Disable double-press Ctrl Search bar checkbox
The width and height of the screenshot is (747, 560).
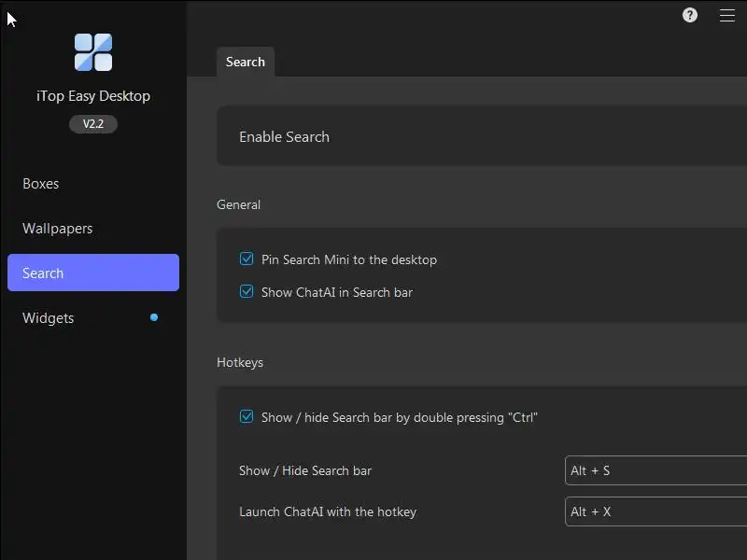point(247,416)
